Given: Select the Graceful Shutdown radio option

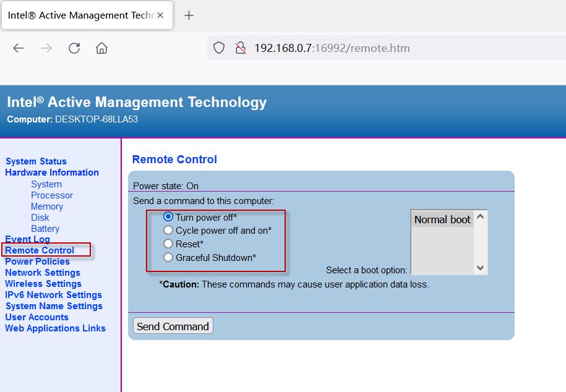Looking at the screenshot, I should tap(168, 258).
